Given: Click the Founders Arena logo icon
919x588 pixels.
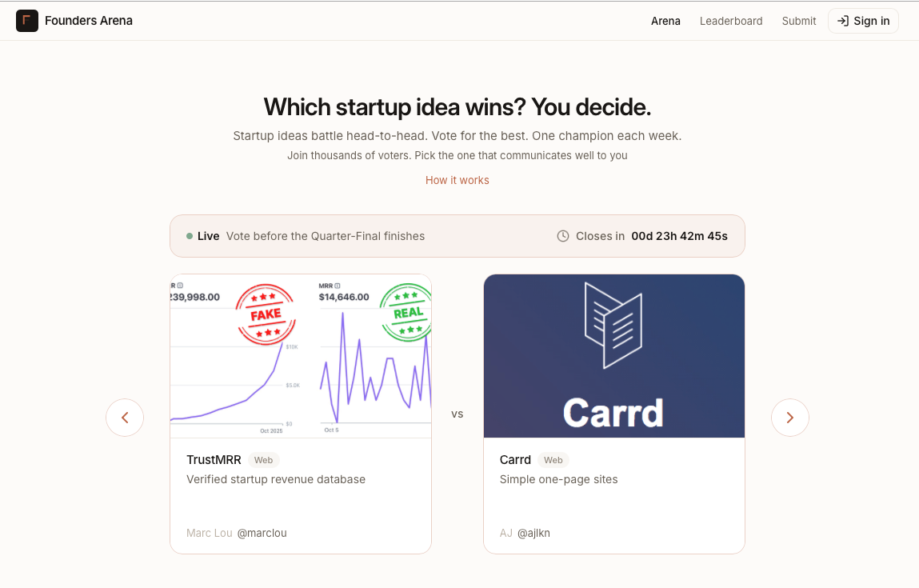Looking at the screenshot, I should click(27, 21).
